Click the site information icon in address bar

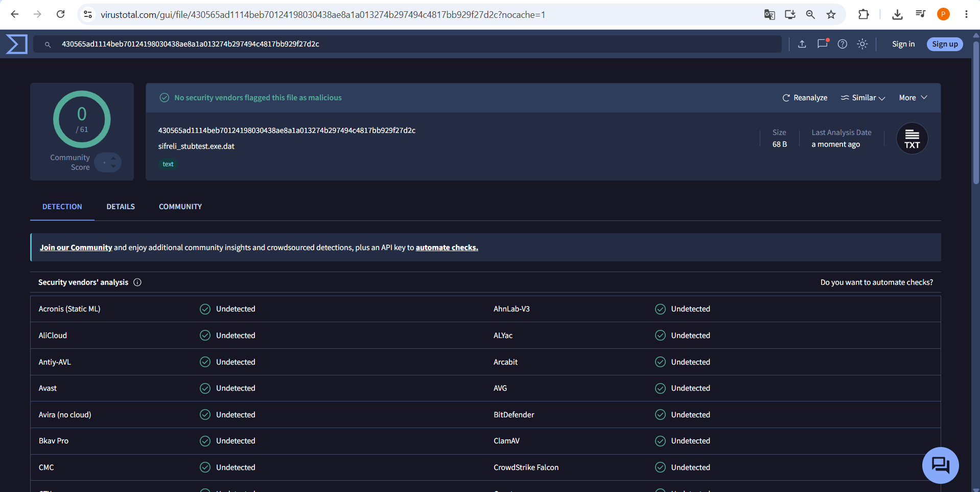click(x=88, y=14)
